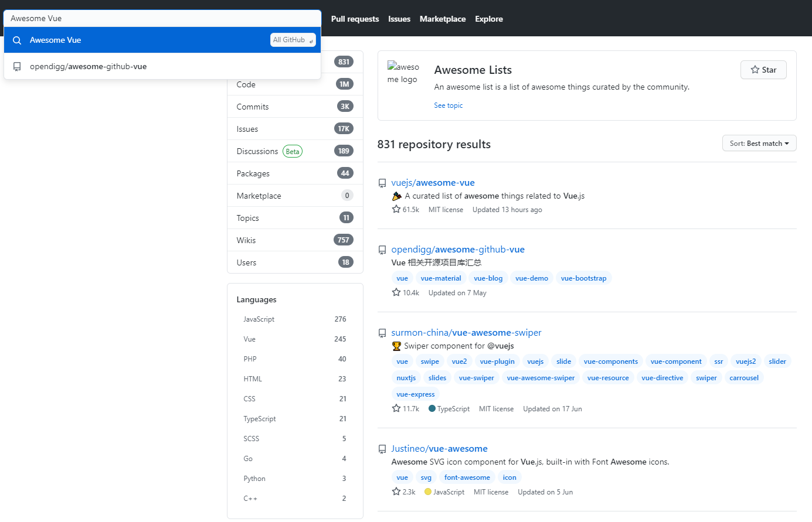The width and height of the screenshot is (812, 522).
Task: Click star icon showing 2.3k stars
Action: tap(396, 492)
